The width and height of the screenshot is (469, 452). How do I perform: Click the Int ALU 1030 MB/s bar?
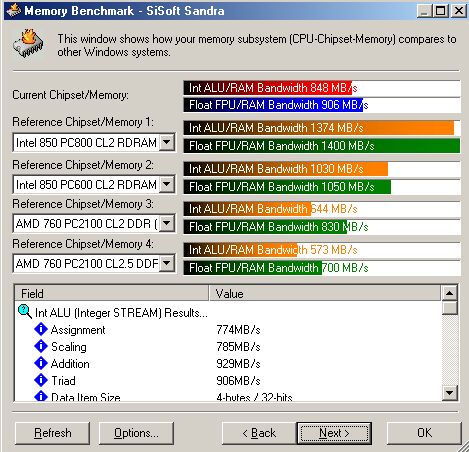[286, 169]
